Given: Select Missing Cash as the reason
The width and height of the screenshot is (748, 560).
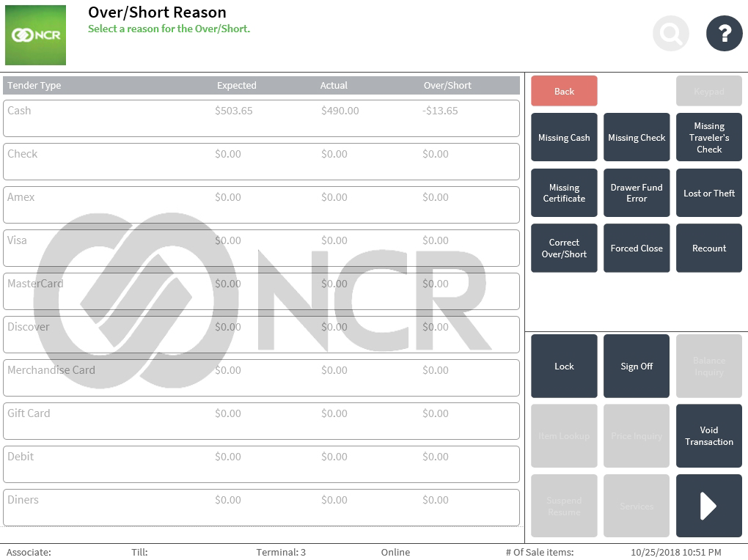Looking at the screenshot, I should pos(564,137).
